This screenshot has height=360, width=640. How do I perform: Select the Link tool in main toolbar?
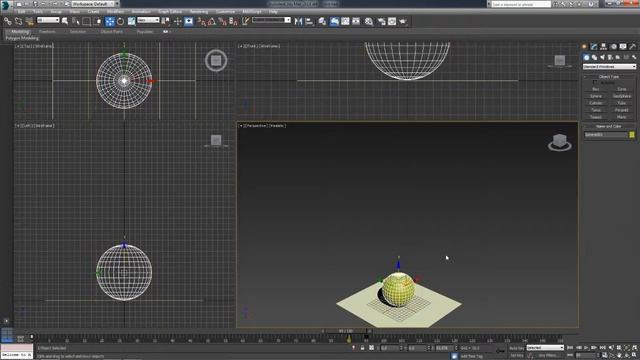click(7, 21)
